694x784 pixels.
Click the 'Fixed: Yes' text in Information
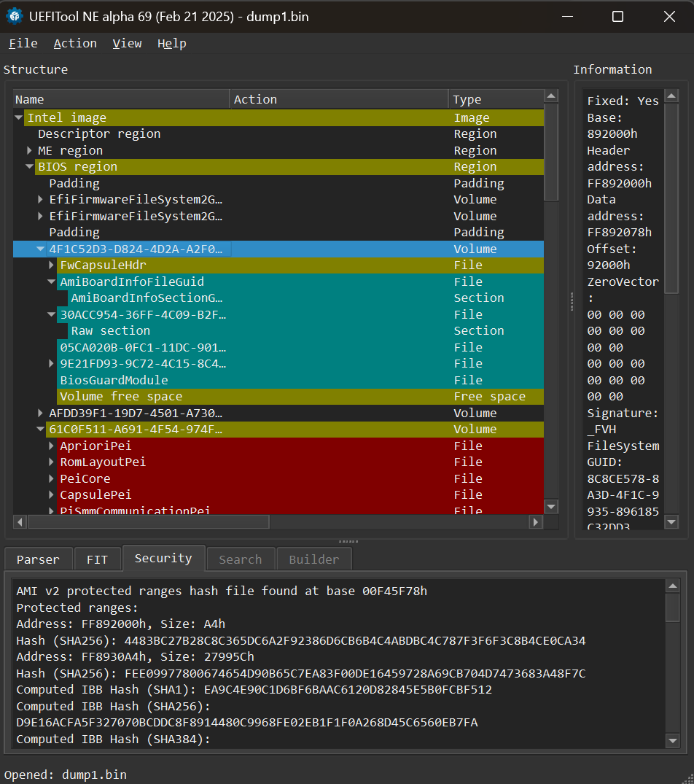[x=623, y=101]
